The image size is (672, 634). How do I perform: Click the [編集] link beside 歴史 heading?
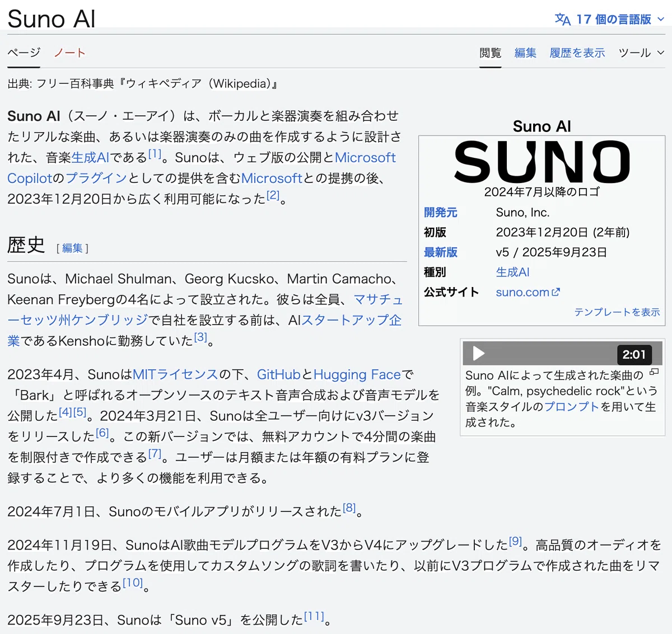[x=72, y=248]
